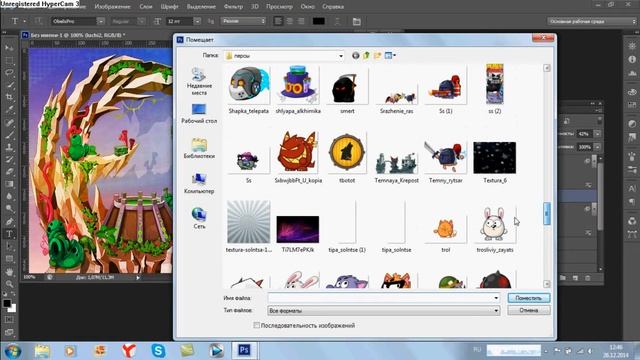Screen dimensions: 640x360
Task: Enable Последовательность изображений checkbox
Action: click(x=256, y=325)
